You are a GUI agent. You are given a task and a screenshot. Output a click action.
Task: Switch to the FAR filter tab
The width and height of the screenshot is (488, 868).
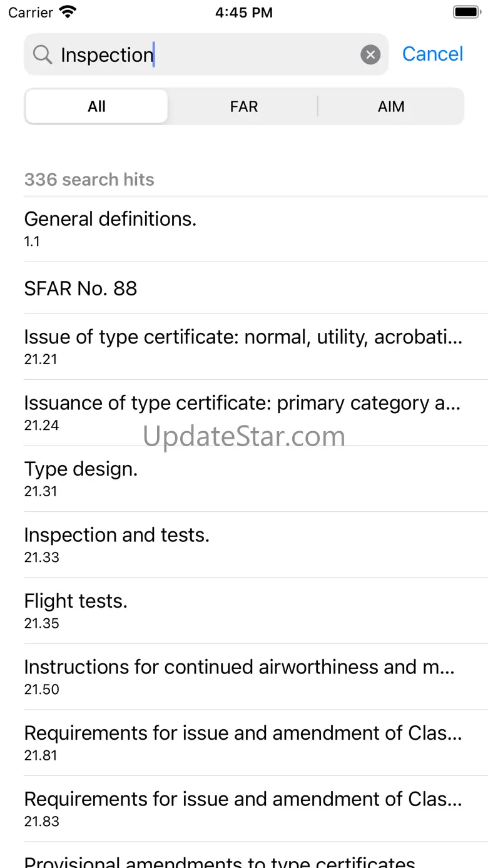pyautogui.click(x=243, y=106)
